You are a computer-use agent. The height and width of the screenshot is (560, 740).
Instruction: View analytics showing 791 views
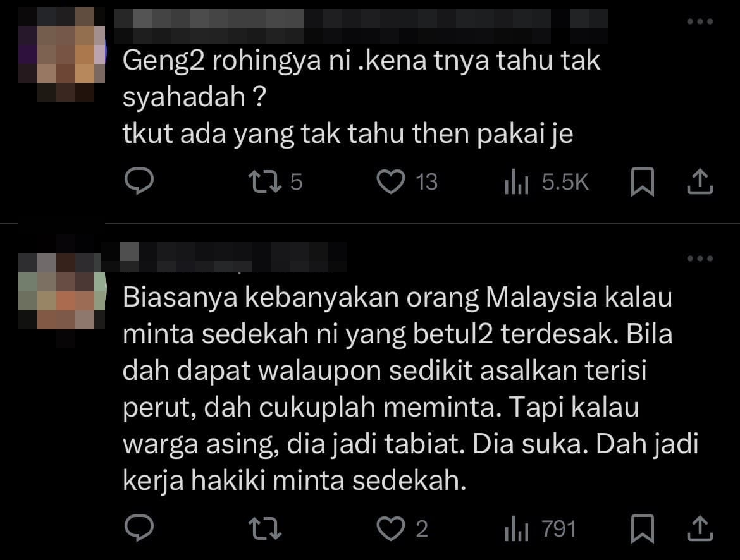[x=540, y=528]
